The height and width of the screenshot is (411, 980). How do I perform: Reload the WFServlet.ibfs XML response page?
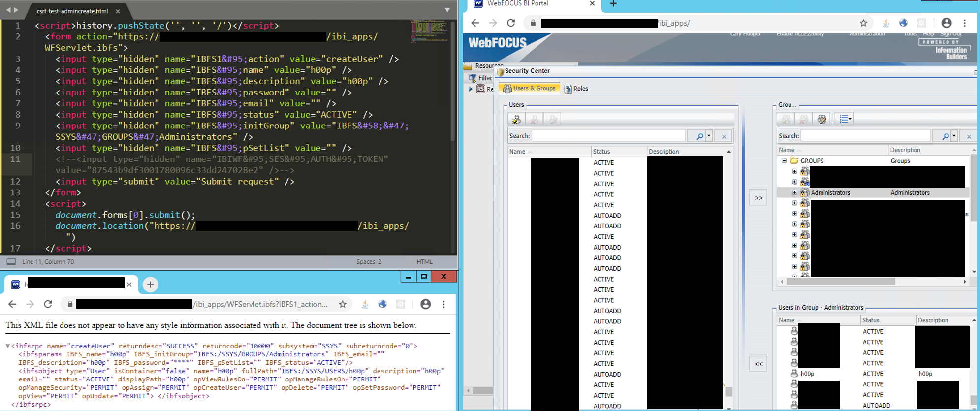pos(48,304)
